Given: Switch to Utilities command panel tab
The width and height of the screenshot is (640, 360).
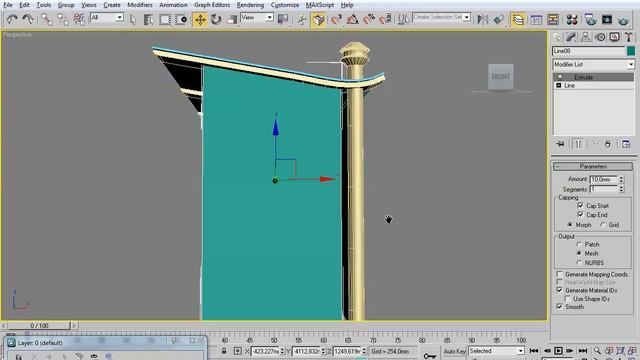Looking at the screenshot, I should (629, 38).
